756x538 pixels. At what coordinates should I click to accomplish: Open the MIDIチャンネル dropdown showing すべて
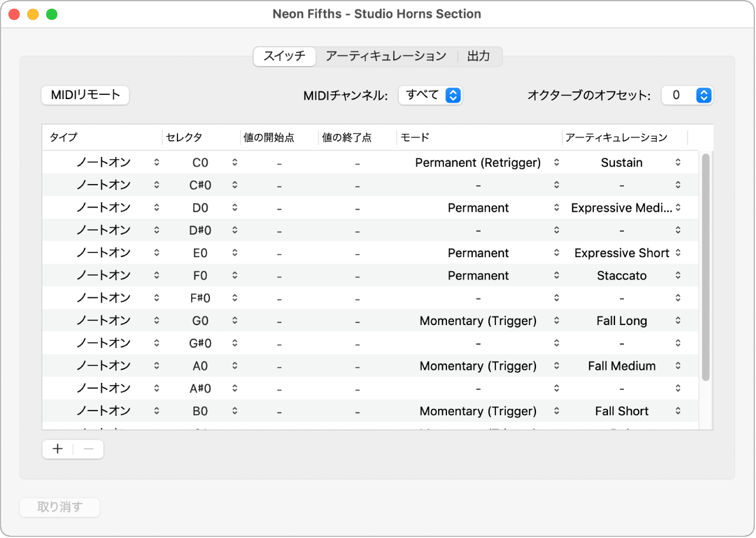(430, 94)
